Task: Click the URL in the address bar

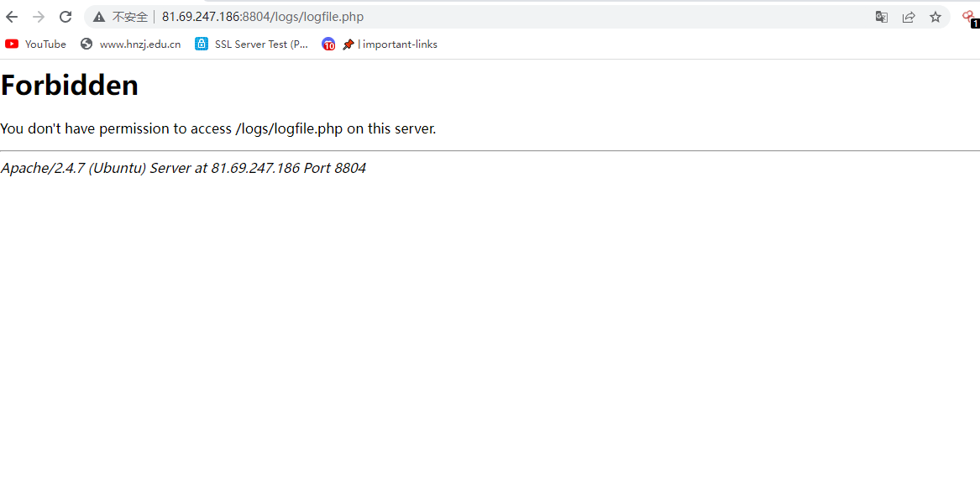Action: (x=262, y=17)
